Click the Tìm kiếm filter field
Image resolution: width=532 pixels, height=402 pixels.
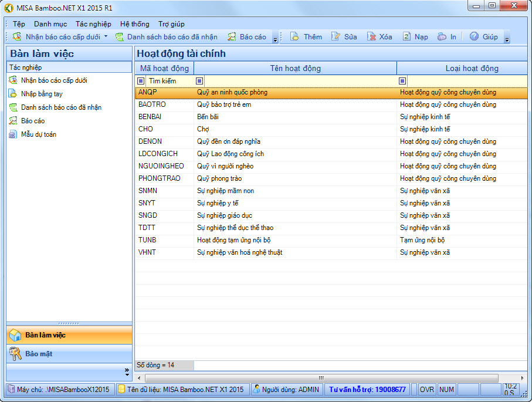tap(170, 81)
